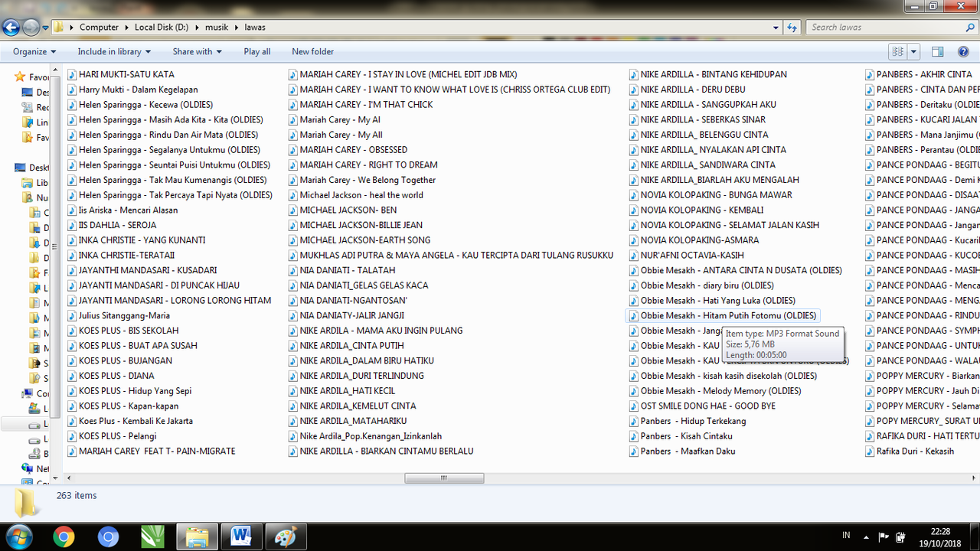This screenshot has width=980, height=551.
Task: Open the address bar history dropdown arrow
Action: [x=776, y=27]
